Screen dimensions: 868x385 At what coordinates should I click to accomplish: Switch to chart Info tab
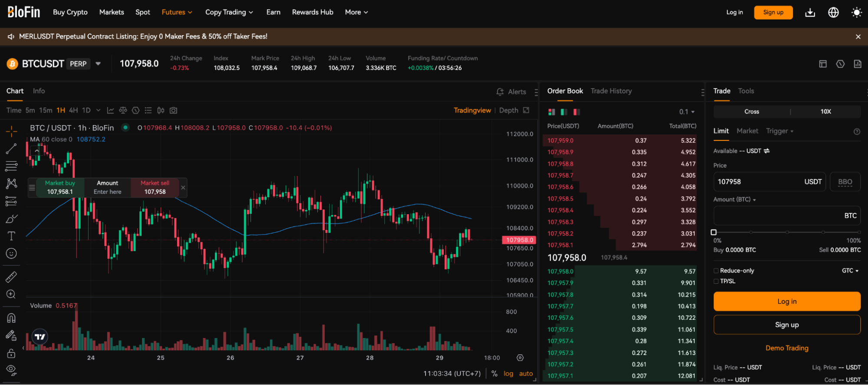coord(39,91)
